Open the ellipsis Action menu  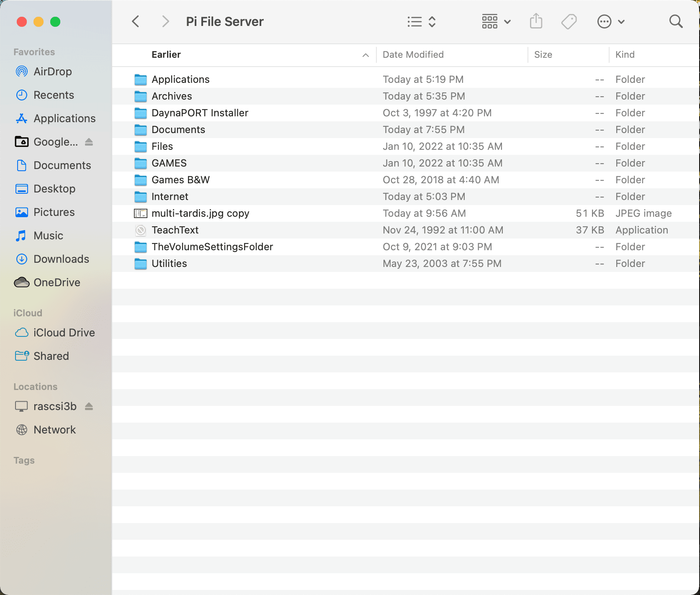[611, 21]
